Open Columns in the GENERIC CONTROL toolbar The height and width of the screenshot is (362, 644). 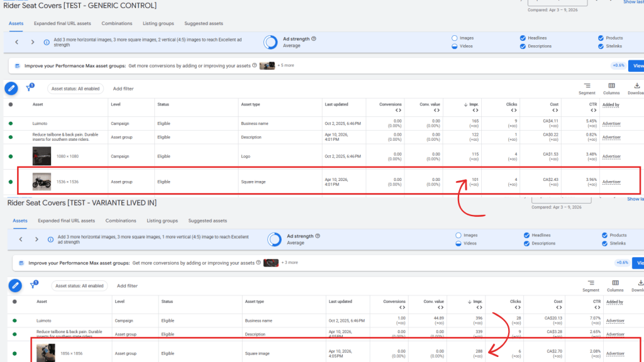tap(611, 88)
